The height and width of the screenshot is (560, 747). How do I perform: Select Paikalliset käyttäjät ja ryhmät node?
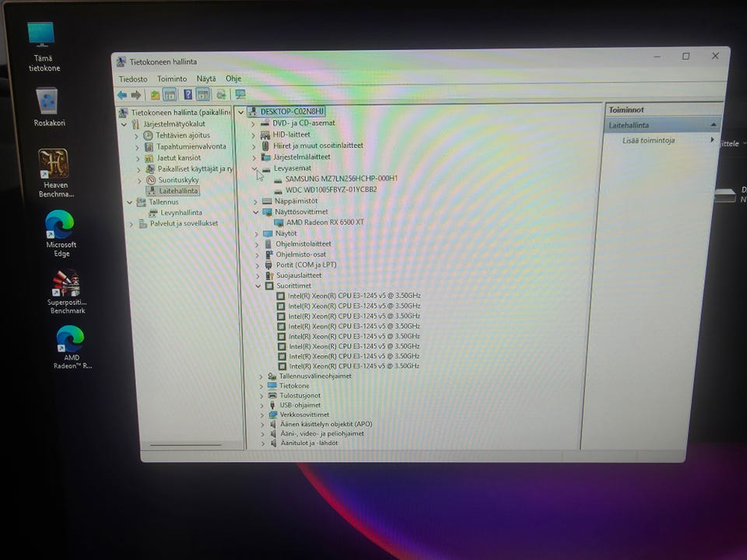click(x=195, y=169)
